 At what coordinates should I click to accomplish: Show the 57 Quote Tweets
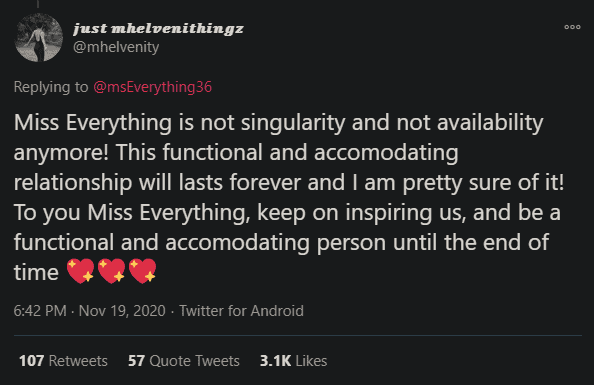point(184,361)
